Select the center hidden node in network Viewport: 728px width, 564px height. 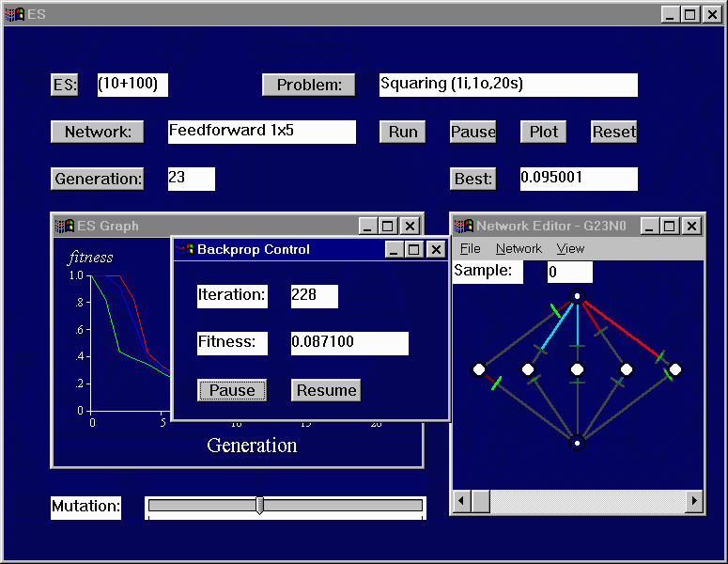click(578, 369)
